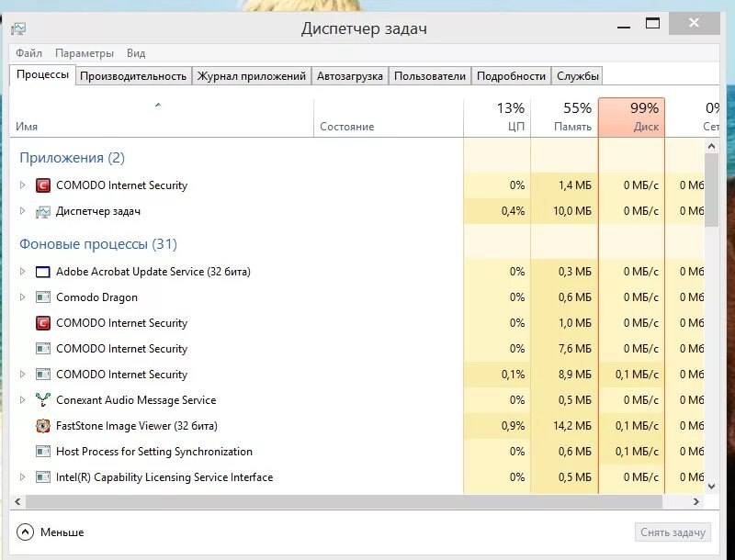Click the Comodo Dragon process icon

[x=43, y=297]
